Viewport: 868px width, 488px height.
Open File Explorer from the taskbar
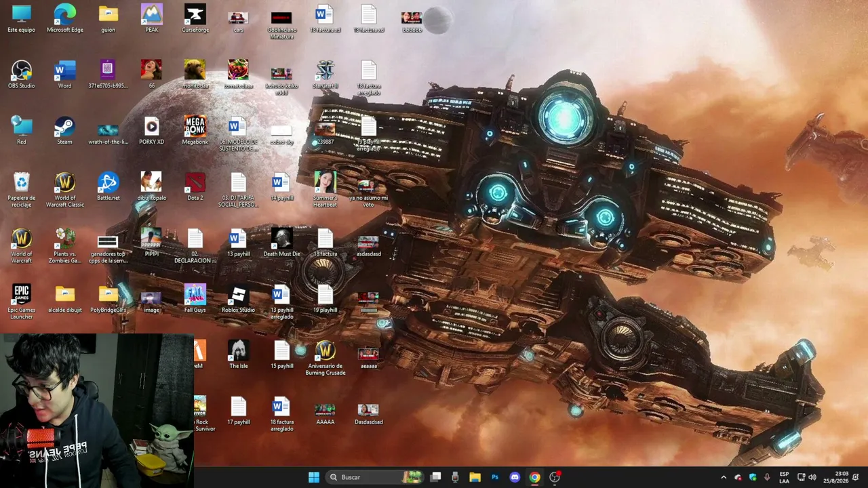pyautogui.click(x=475, y=477)
